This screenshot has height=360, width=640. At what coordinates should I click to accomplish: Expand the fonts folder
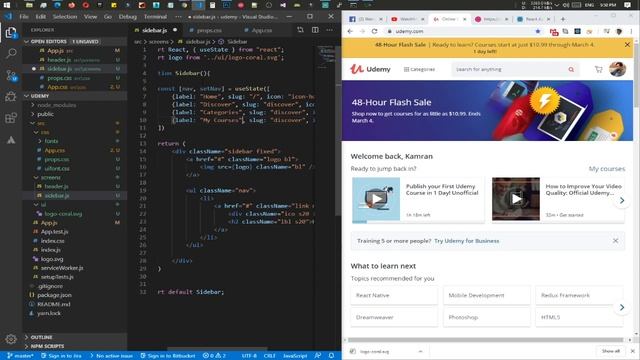point(48,141)
